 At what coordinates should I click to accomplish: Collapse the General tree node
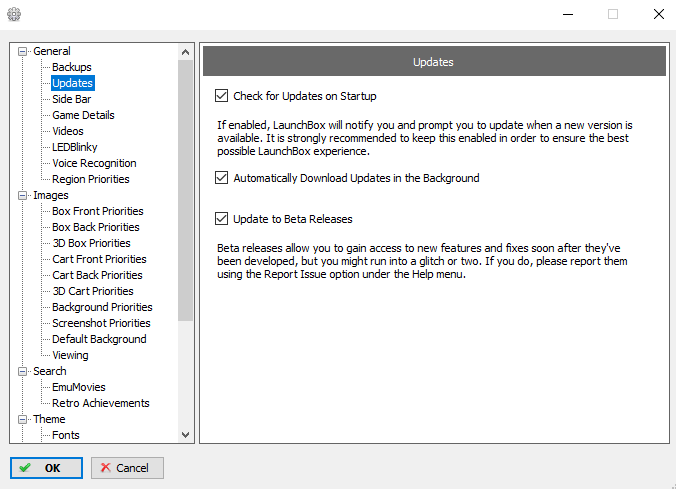(x=22, y=51)
